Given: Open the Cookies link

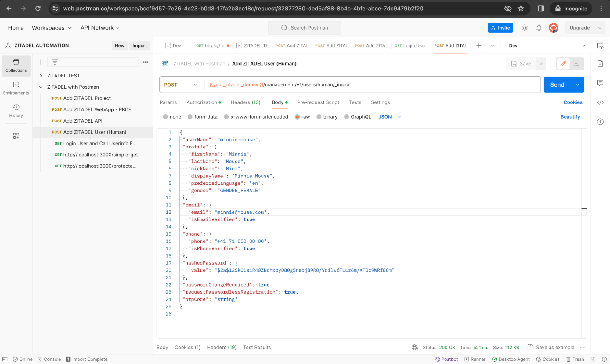Looking at the screenshot, I should click(573, 102).
